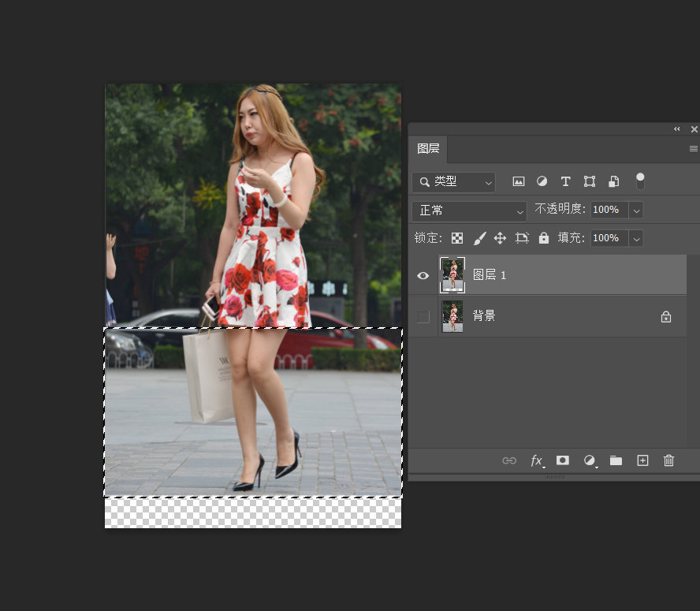Click the shape layer filter icon
Screen dimensions: 700x611
coord(589,181)
